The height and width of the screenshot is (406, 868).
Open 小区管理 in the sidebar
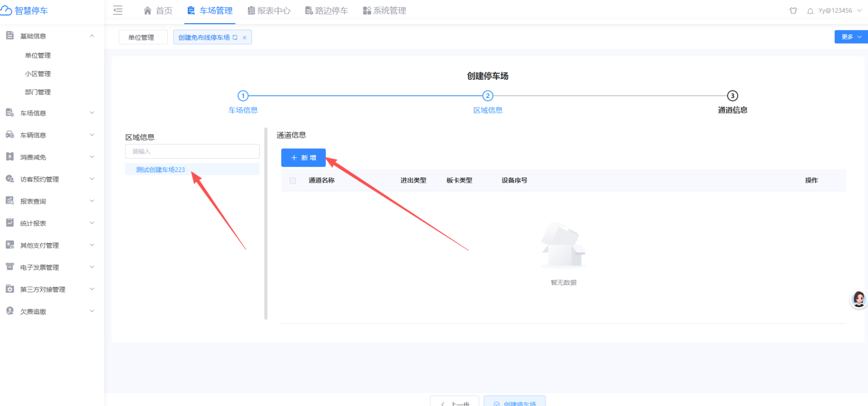(38, 74)
